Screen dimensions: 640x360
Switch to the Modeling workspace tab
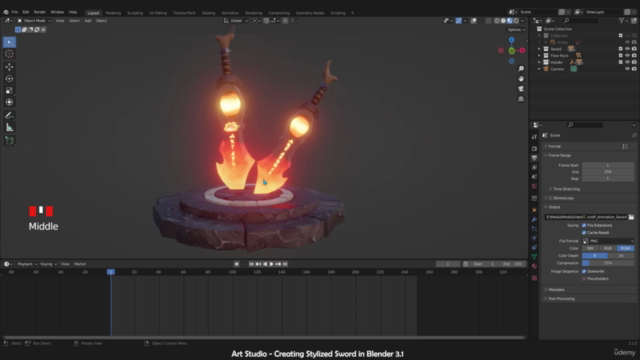(x=113, y=13)
